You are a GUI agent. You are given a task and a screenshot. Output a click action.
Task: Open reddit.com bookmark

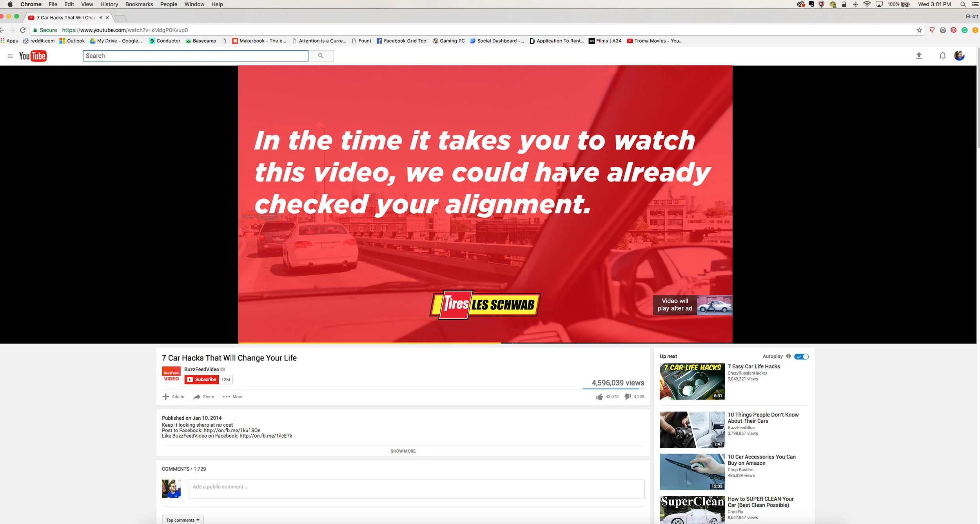coord(39,41)
